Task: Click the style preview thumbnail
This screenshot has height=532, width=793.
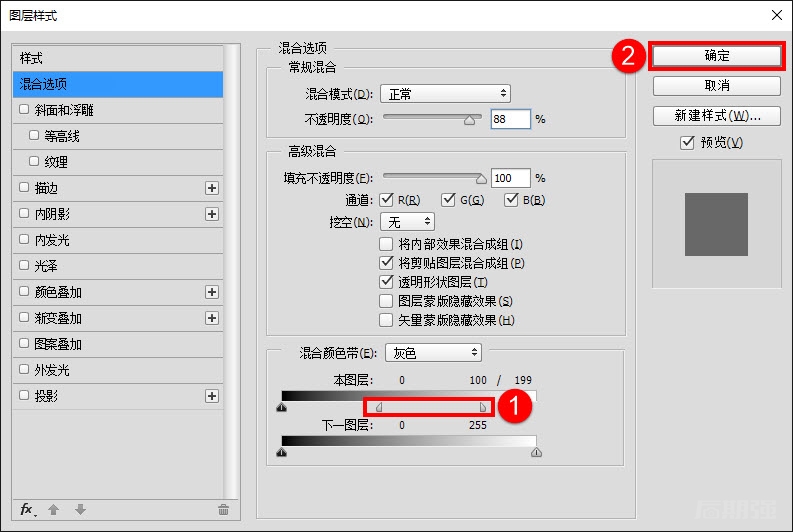Action: (717, 224)
